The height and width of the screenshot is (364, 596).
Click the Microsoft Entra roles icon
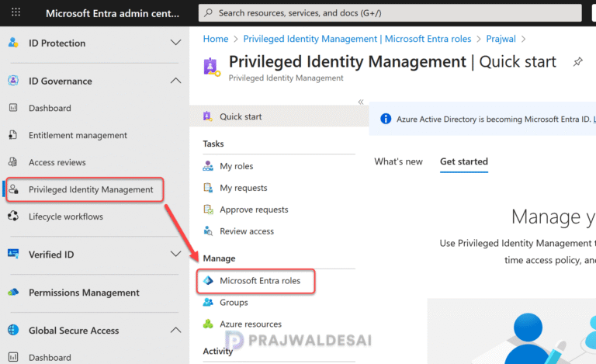click(x=208, y=280)
